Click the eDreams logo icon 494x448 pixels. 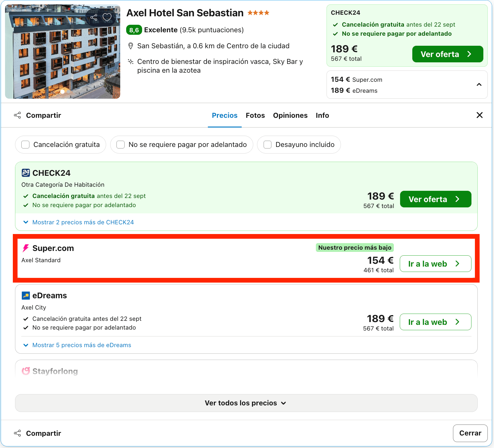click(26, 295)
